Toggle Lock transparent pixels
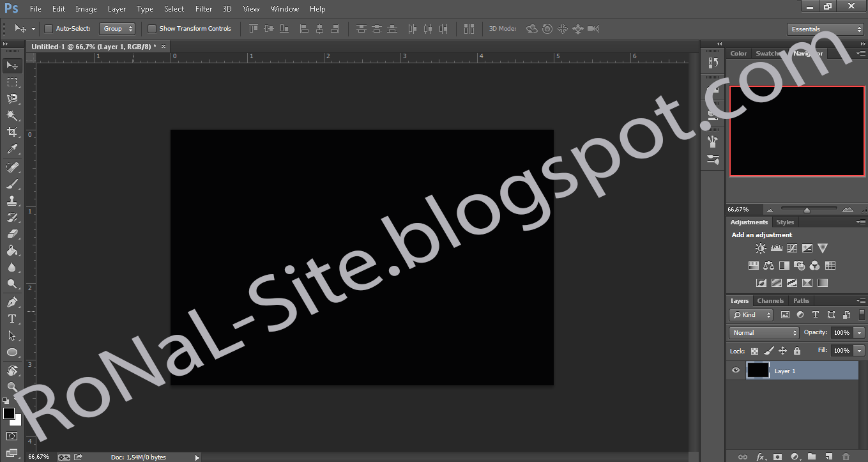Image resolution: width=868 pixels, height=462 pixels. point(755,351)
